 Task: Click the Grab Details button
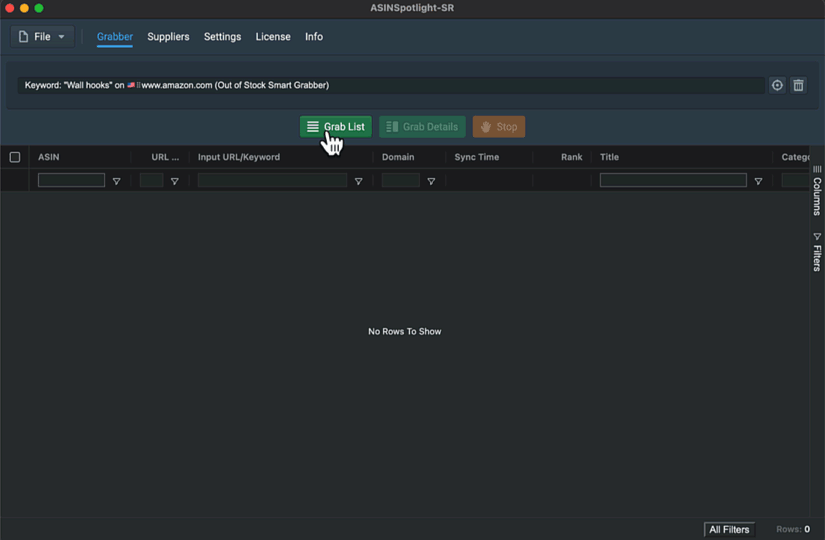click(422, 127)
